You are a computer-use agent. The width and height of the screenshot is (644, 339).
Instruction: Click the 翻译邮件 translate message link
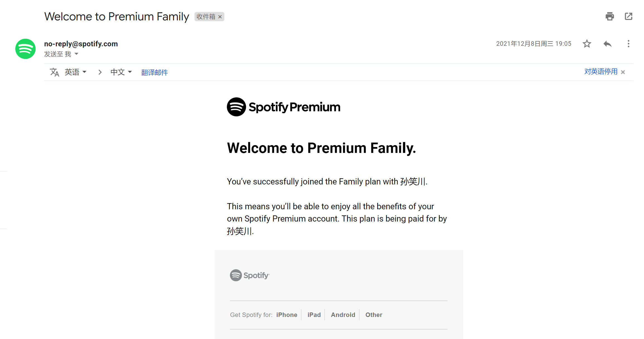pos(154,73)
